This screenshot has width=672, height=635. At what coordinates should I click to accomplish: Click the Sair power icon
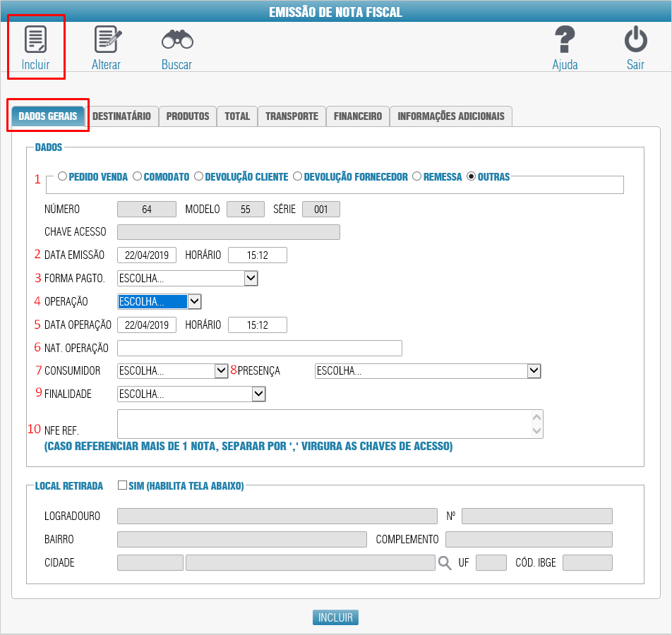(635, 40)
